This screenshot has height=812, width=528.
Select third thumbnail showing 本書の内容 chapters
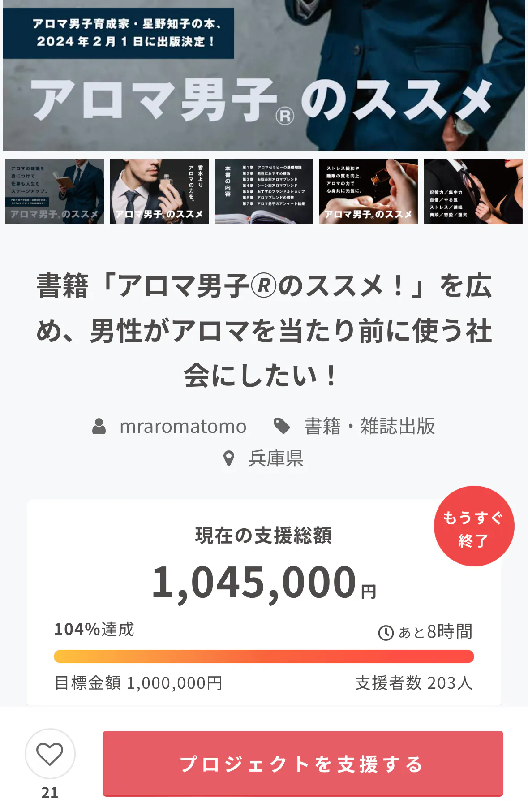(264, 191)
